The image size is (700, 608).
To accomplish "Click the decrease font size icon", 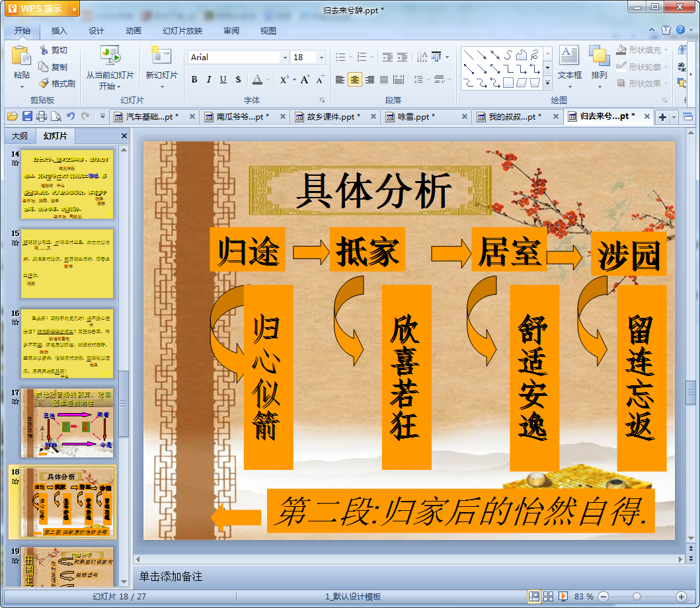I will pos(320,79).
